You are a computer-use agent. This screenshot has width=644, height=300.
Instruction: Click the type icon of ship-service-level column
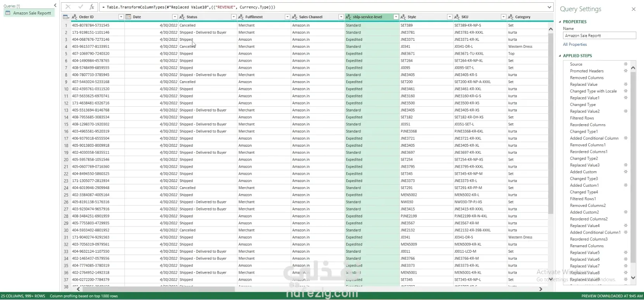(348, 17)
